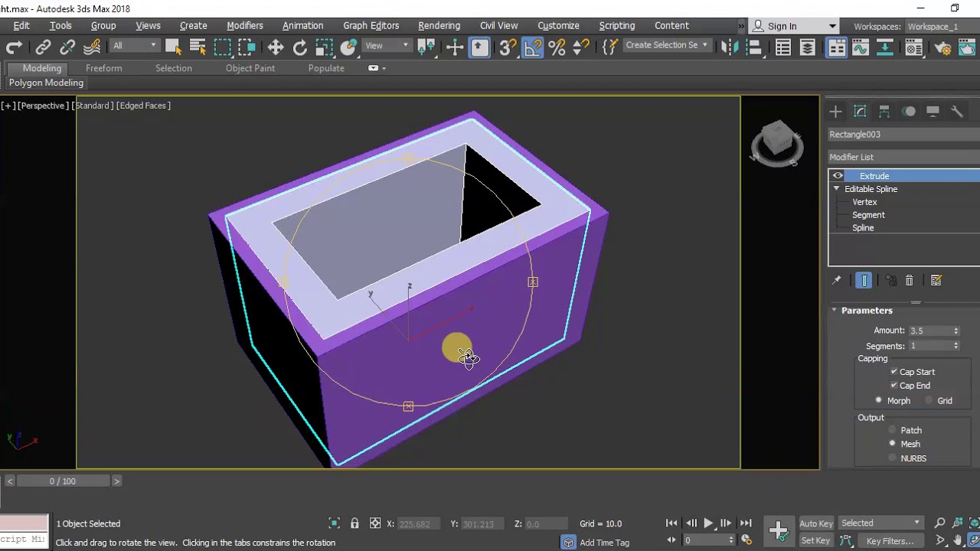The width and height of the screenshot is (980, 551).
Task: Click the Bind to Space Warp icon
Action: click(92, 47)
